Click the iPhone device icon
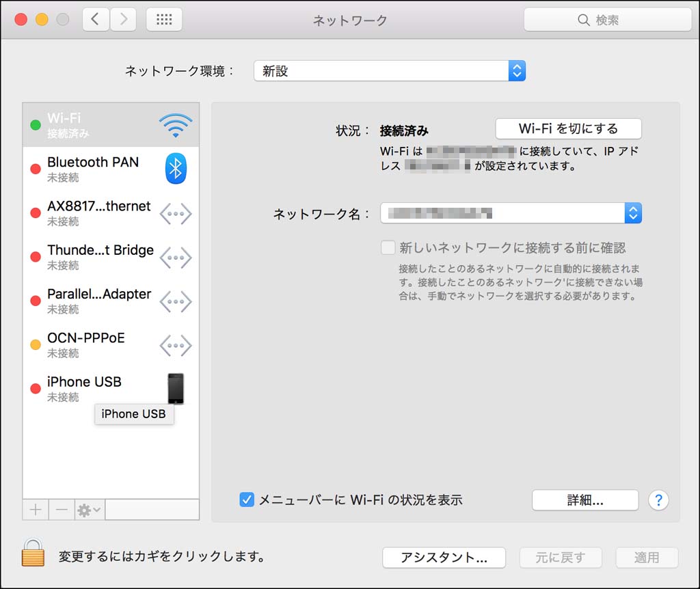This screenshot has height=589, width=700. 176,389
